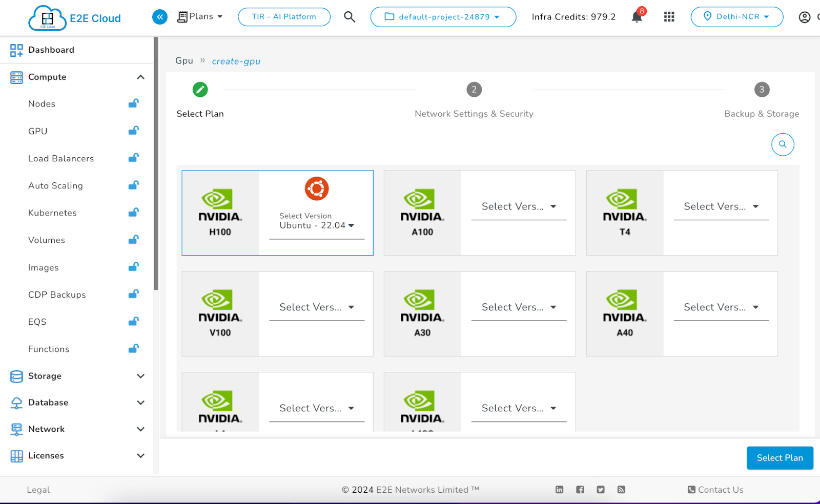Click the Ubuntu logo in H100 card

pyautogui.click(x=317, y=188)
